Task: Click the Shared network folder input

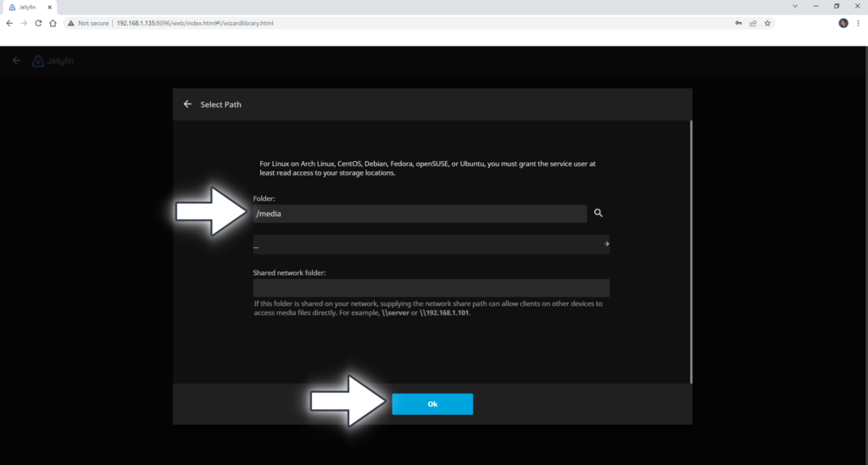Action: tap(431, 288)
